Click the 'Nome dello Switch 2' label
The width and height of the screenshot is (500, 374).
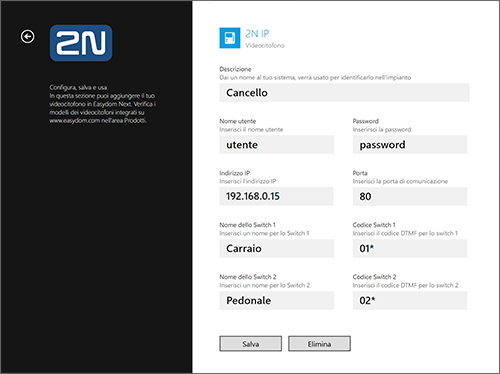point(248,277)
